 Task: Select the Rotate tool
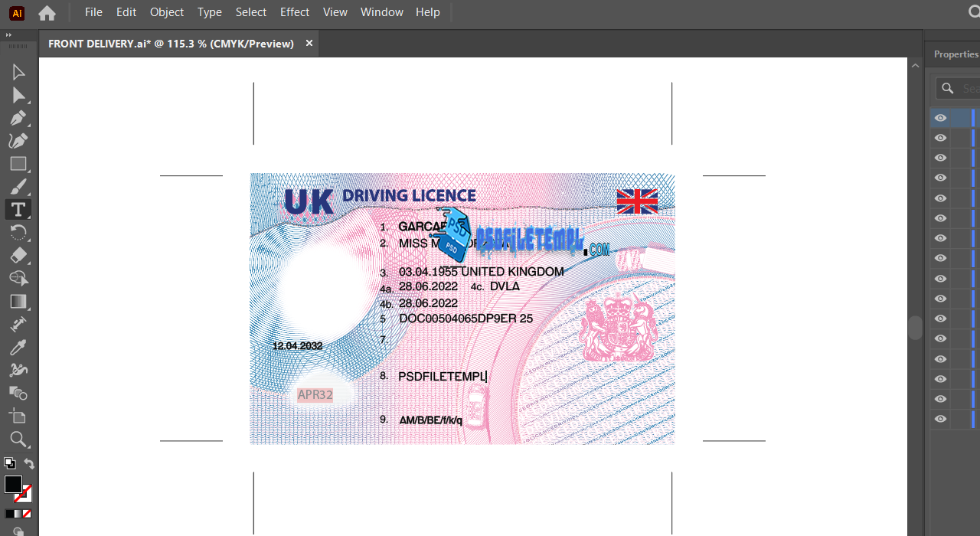[x=18, y=232]
